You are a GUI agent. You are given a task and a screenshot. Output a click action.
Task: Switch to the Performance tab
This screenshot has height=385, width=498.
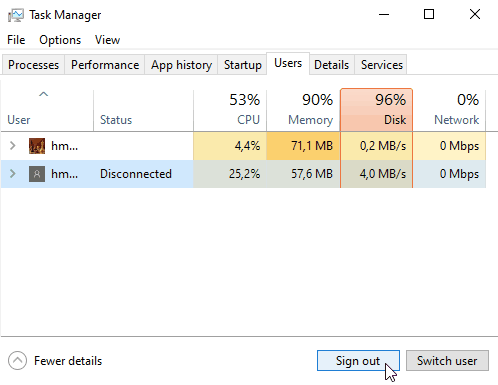(x=105, y=65)
